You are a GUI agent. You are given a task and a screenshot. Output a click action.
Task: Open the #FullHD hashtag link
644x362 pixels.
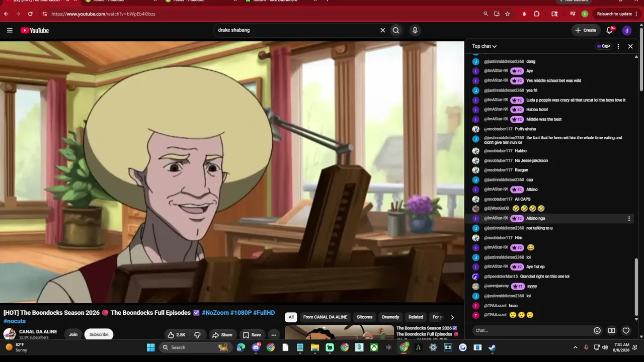264,313
